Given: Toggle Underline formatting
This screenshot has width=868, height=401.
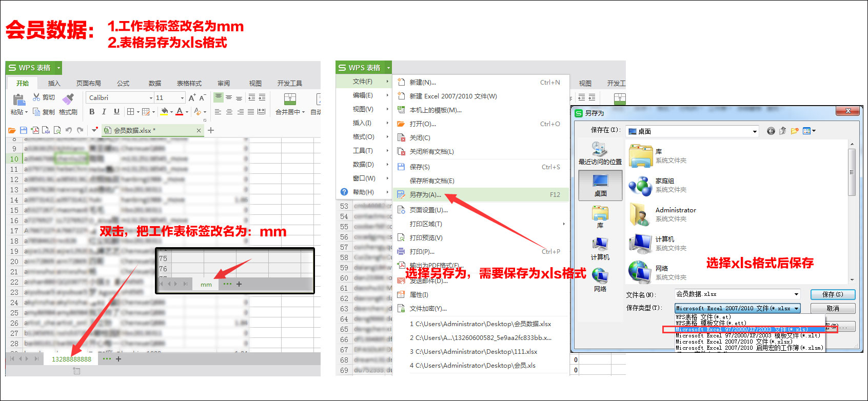Looking at the screenshot, I should 116,112.
